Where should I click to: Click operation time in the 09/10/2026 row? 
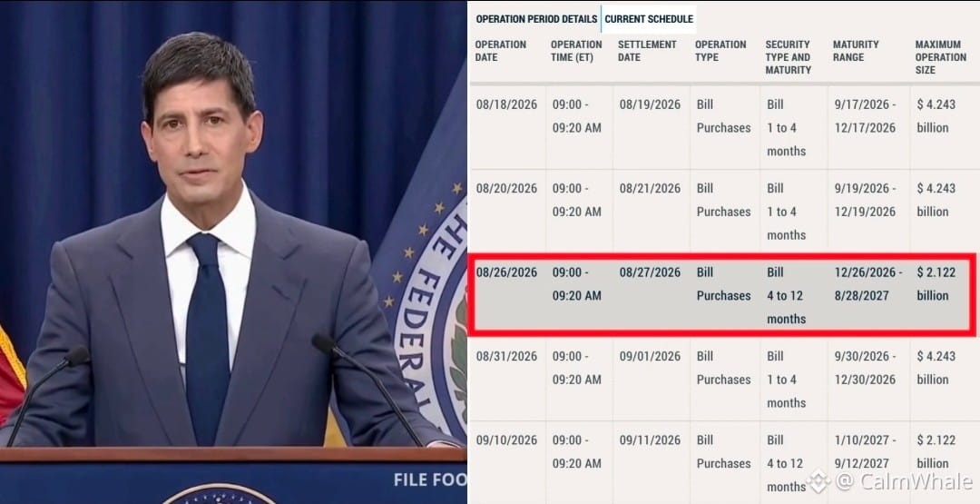click(x=576, y=450)
